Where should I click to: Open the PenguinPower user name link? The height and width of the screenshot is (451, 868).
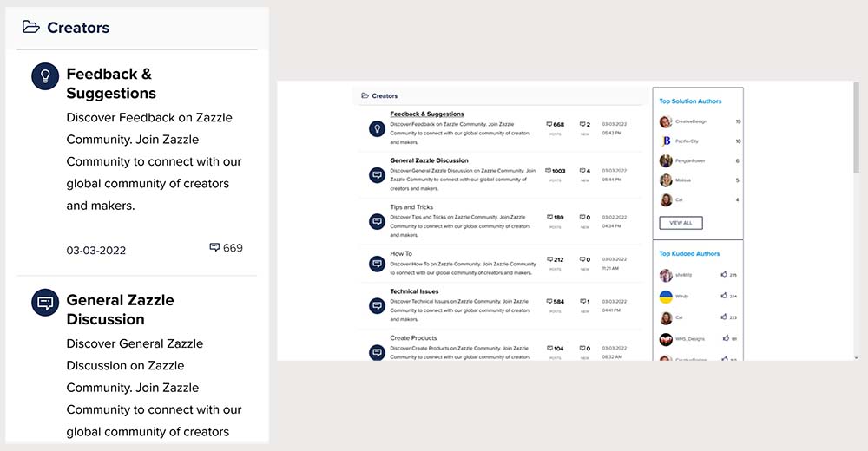[690, 161]
